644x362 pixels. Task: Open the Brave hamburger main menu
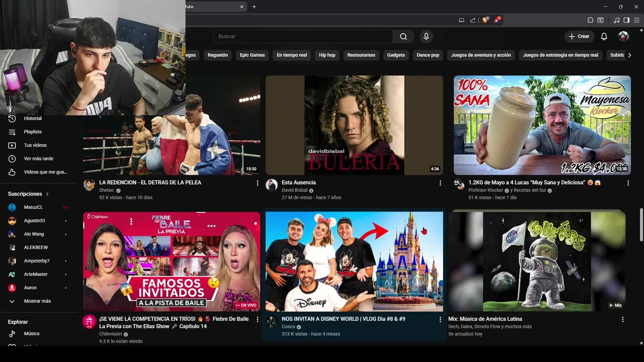(636, 20)
